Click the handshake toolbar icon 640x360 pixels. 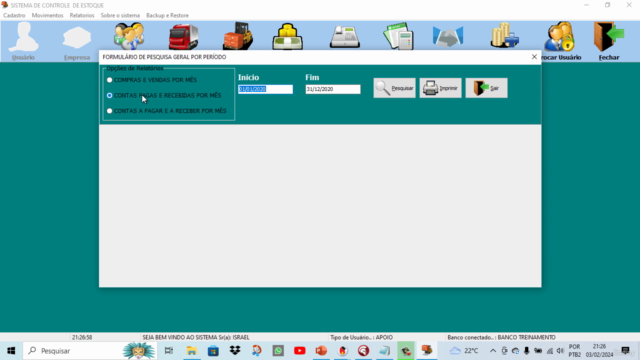[x=448, y=36]
